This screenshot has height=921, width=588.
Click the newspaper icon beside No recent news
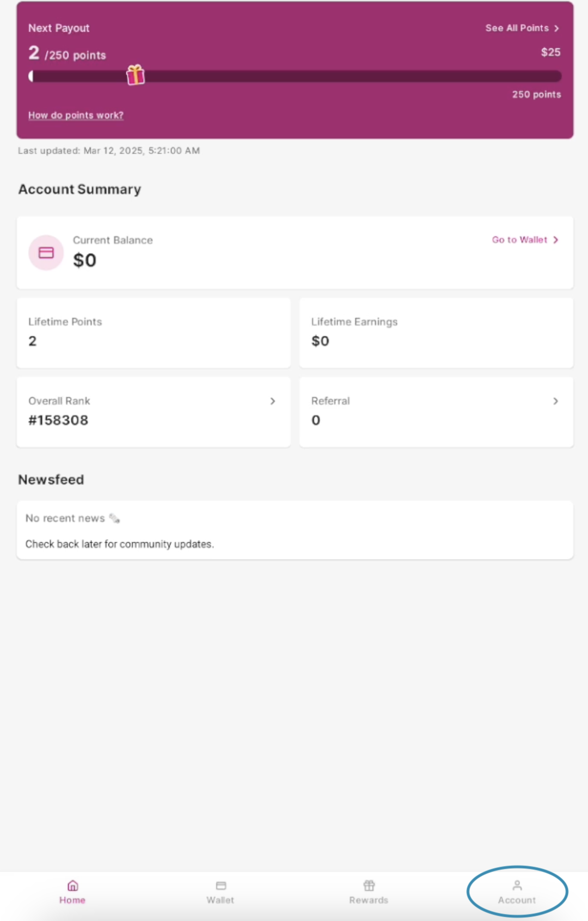[114, 518]
